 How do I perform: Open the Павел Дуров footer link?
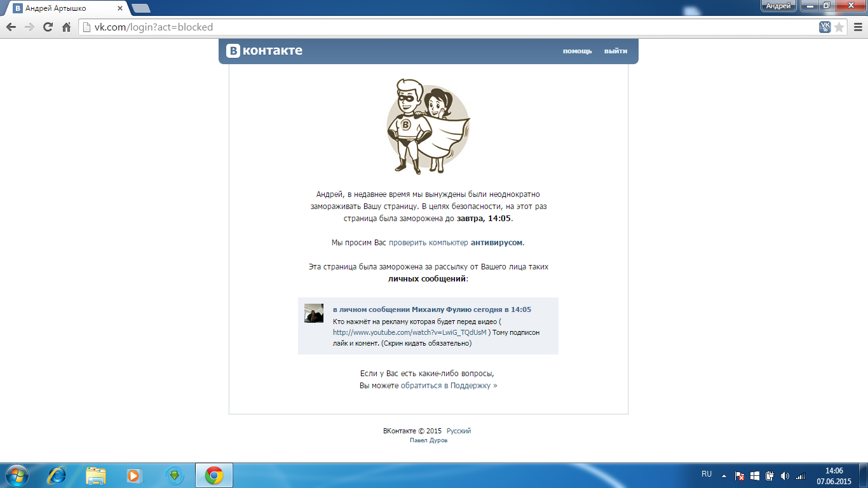[429, 440]
